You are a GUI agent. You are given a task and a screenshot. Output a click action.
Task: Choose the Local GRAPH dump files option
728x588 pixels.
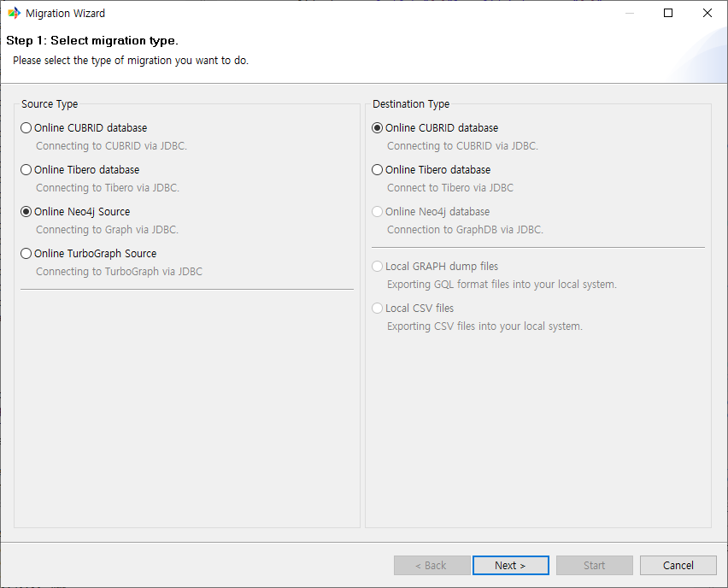378,267
